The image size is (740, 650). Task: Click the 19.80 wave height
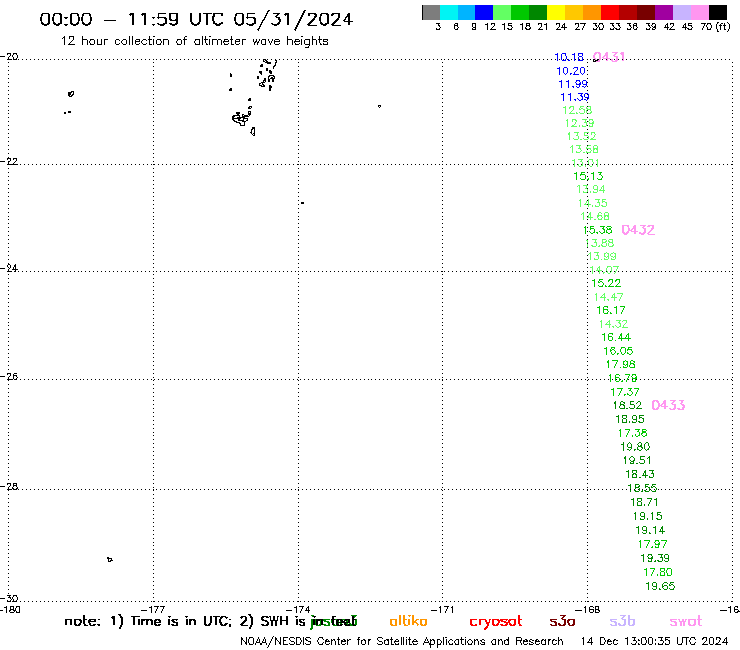(635, 447)
